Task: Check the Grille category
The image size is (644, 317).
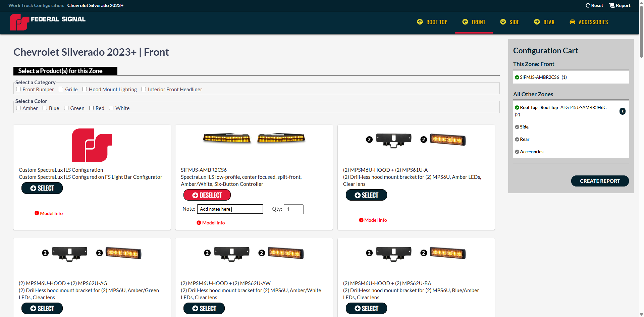Action: click(x=61, y=89)
